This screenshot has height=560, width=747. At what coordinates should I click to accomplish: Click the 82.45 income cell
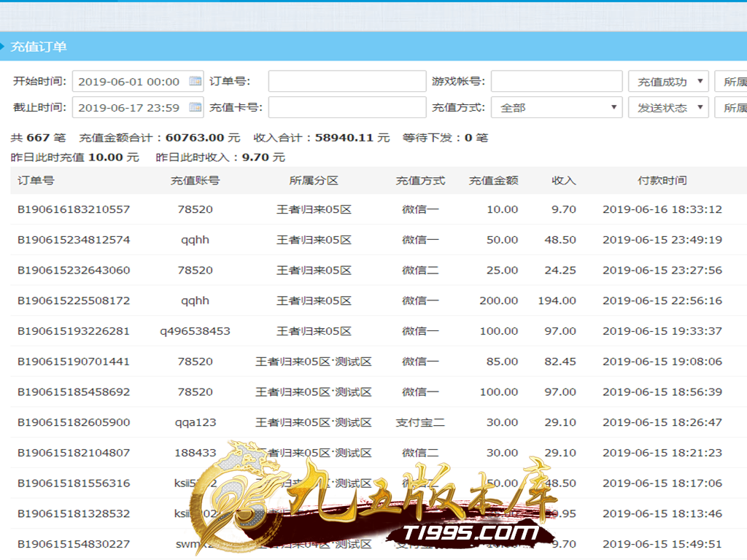pos(560,362)
